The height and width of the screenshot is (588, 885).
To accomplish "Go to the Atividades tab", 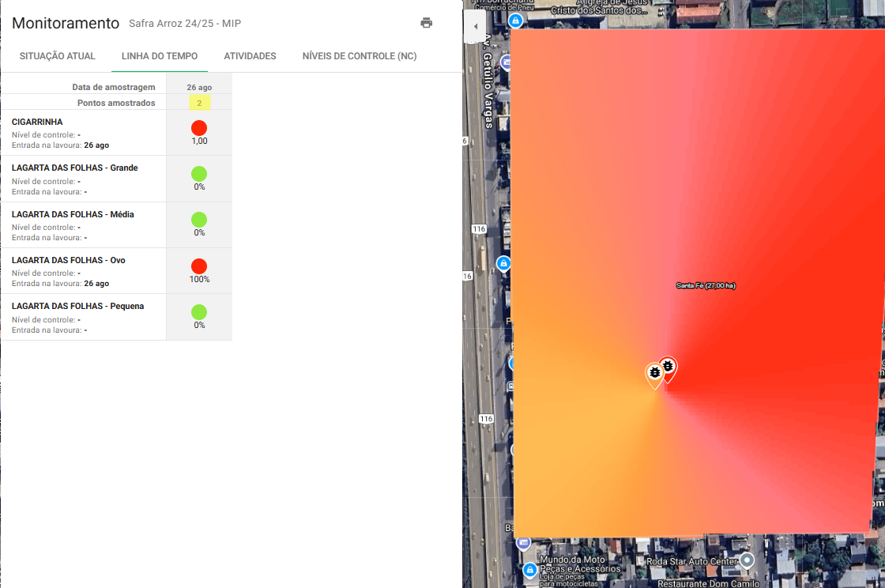I will click(250, 56).
